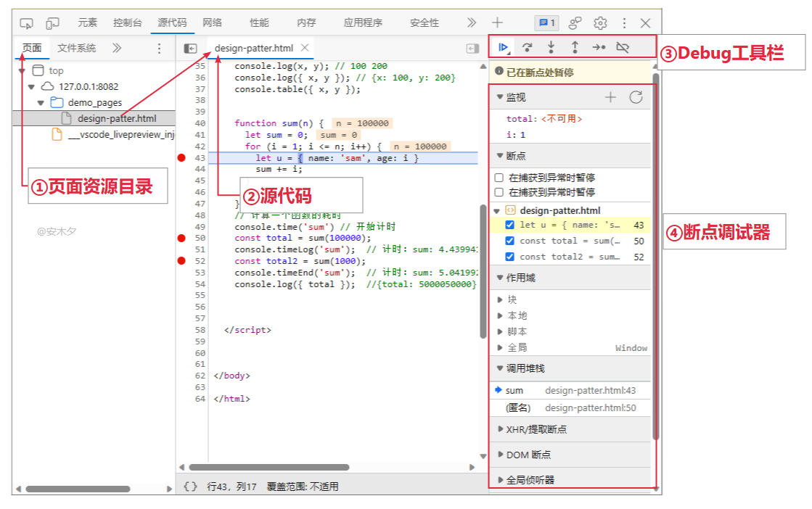Click the Deactivate breakpoints icon
The image size is (812, 509).
(622, 48)
